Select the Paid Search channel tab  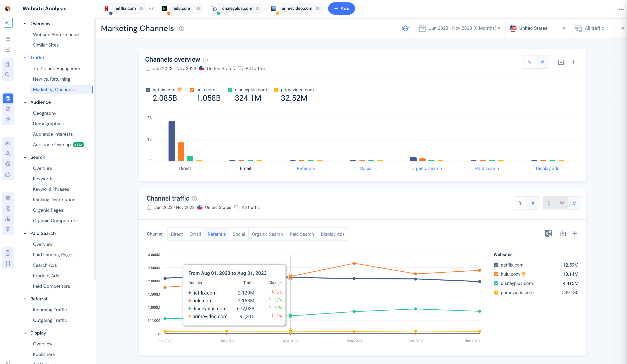pyautogui.click(x=301, y=234)
